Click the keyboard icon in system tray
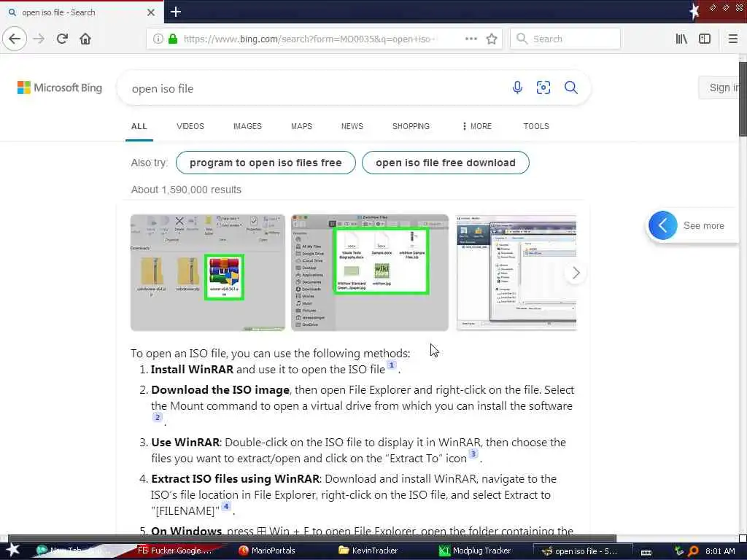747x560 pixels. pos(646,552)
